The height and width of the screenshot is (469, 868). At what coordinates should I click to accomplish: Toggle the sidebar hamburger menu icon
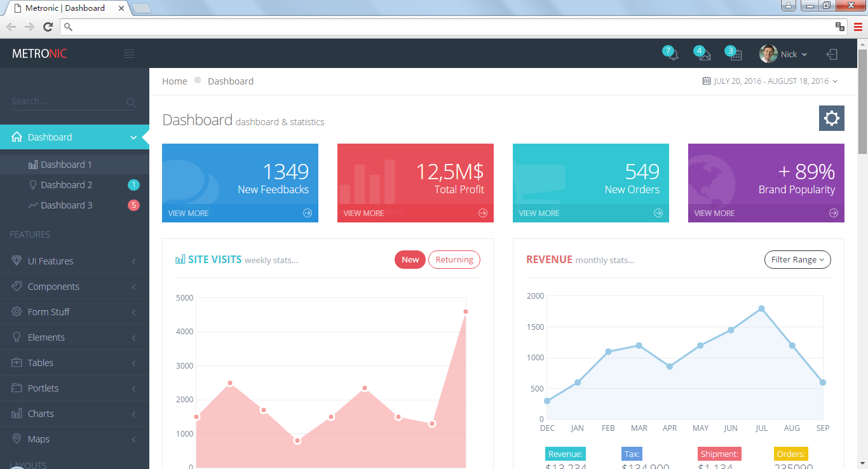pyautogui.click(x=129, y=54)
